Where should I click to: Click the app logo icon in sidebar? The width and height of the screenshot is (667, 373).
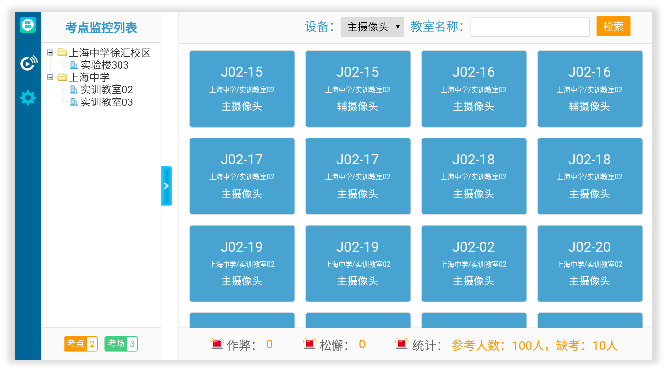(28, 25)
